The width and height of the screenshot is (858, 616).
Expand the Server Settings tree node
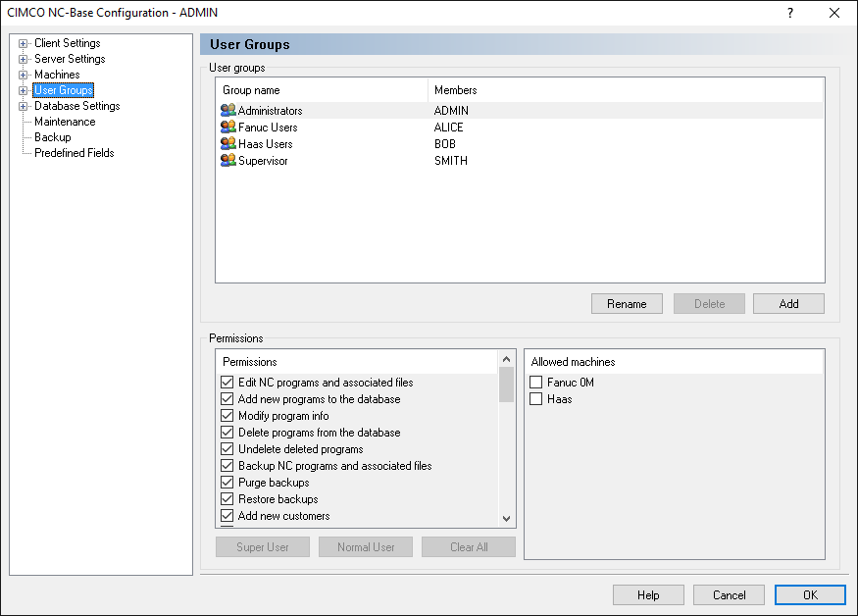pyautogui.click(x=23, y=59)
